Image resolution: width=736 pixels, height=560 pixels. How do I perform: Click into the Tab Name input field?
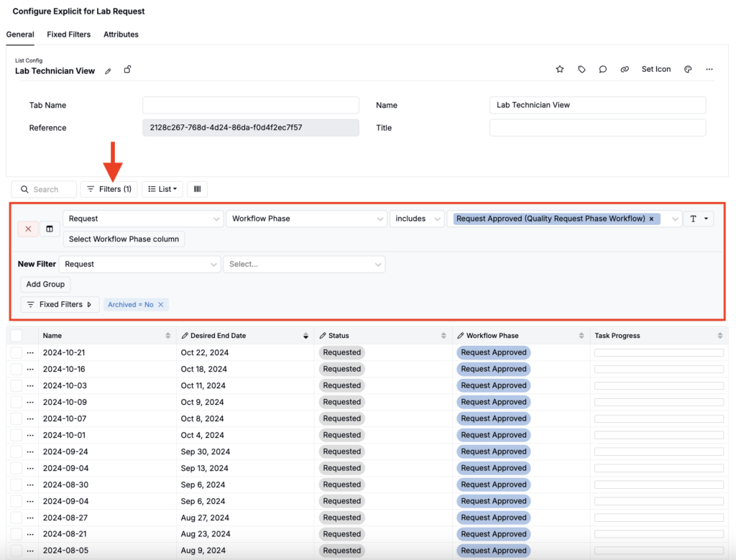pyautogui.click(x=250, y=105)
